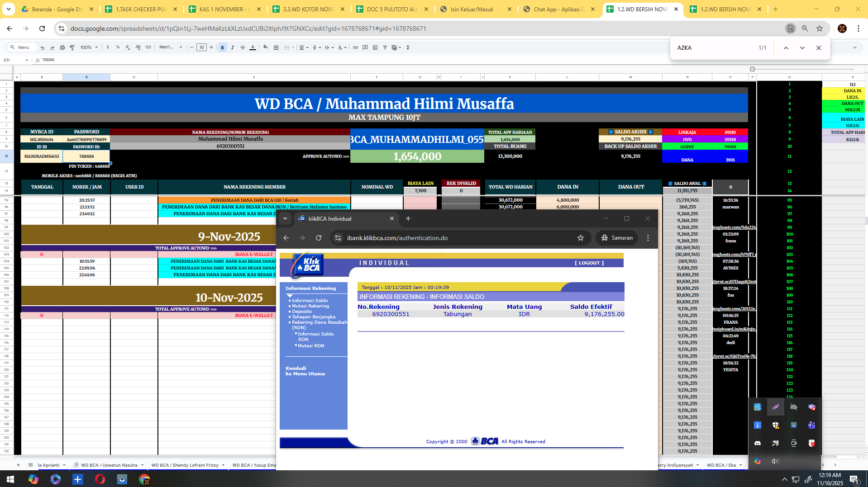Open the klikBCA window's three-dot menu

pos(648,238)
